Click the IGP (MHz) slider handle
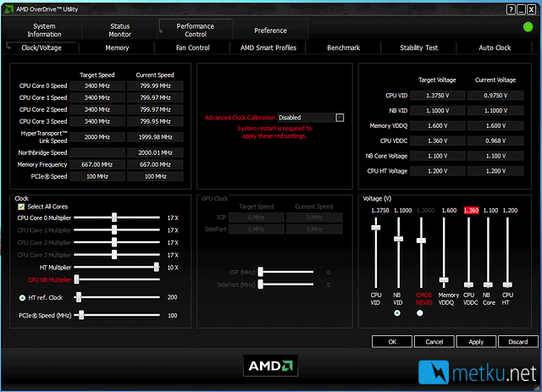 click(261, 272)
